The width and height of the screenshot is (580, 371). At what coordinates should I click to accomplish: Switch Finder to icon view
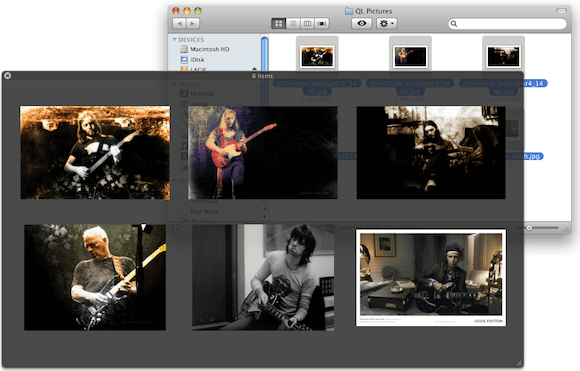point(279,24)
